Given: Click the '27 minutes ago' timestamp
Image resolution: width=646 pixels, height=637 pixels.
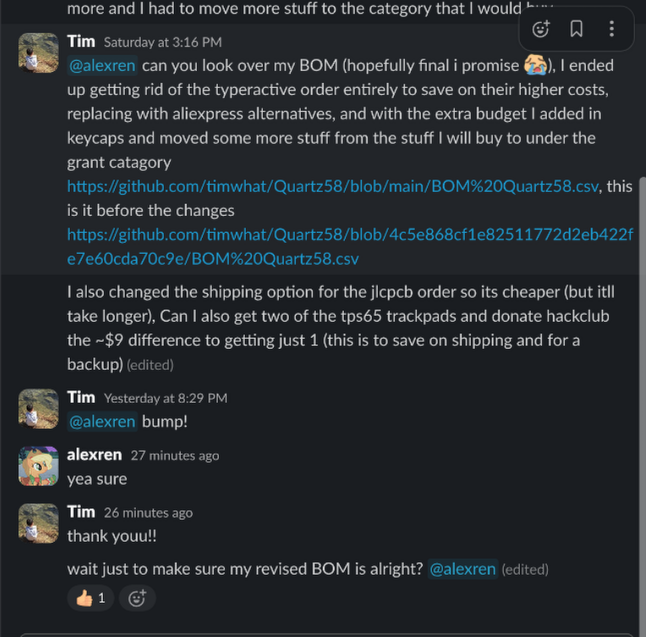Looking at the screenshot, I should [175, 456].
